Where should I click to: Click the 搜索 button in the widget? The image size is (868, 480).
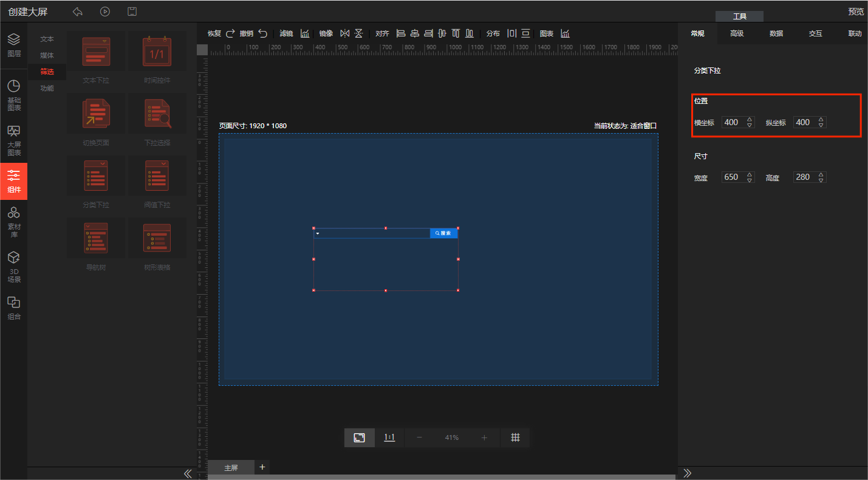click(443, 233)
